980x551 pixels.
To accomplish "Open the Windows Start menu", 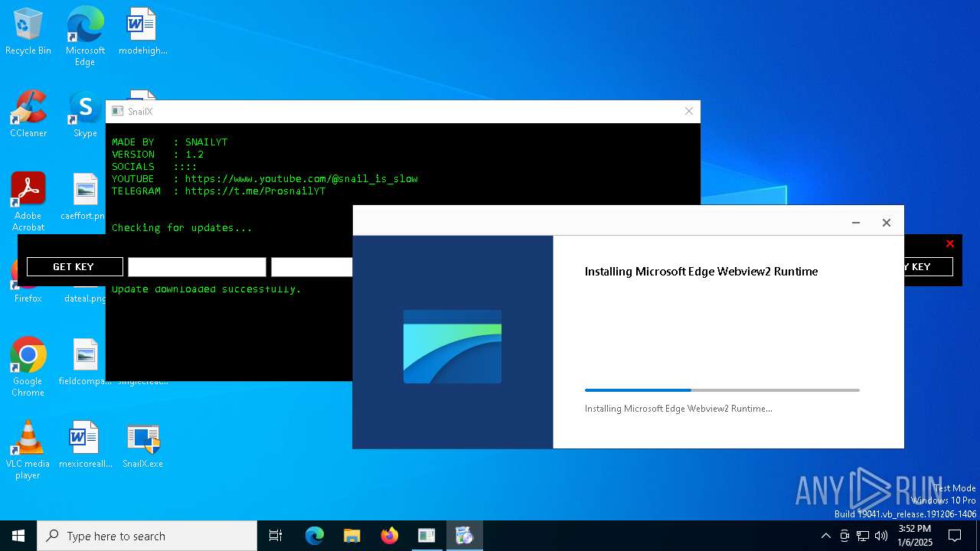I will click(18, 536).
